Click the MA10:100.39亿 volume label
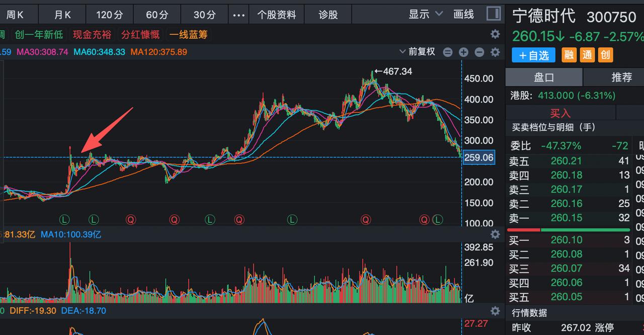This screenshot has height=335, width=644. 71,234
